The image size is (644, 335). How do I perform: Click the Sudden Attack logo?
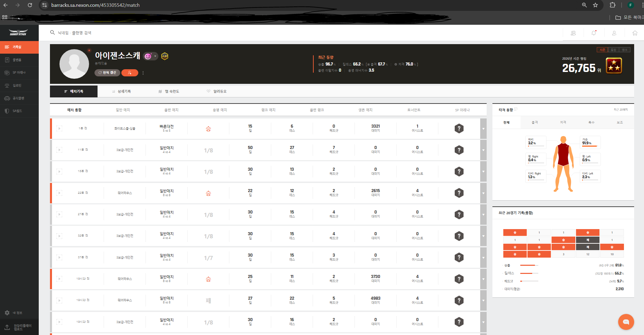[18, 33]
